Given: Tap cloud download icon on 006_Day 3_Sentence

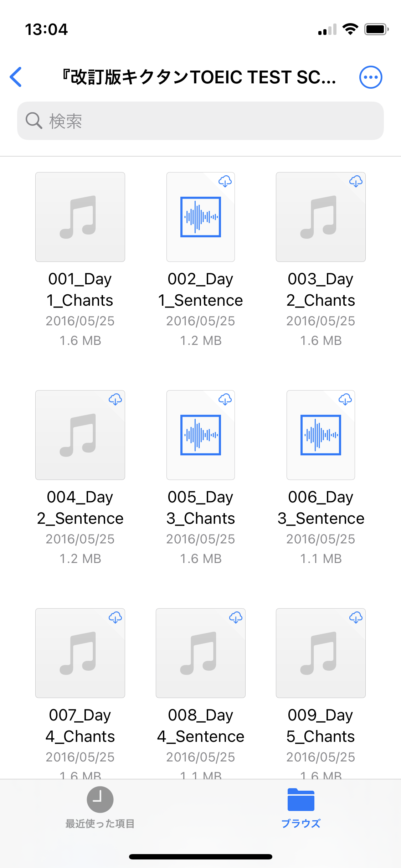Looking at the screenshot, I should 345,399.
